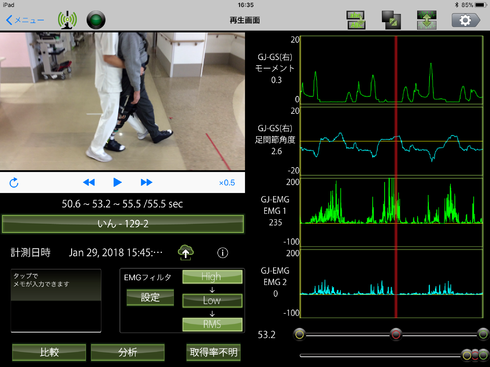Tap the 53.2 time value beside slider
This screenshot has height=367, width=490.
tap(267, 334)
